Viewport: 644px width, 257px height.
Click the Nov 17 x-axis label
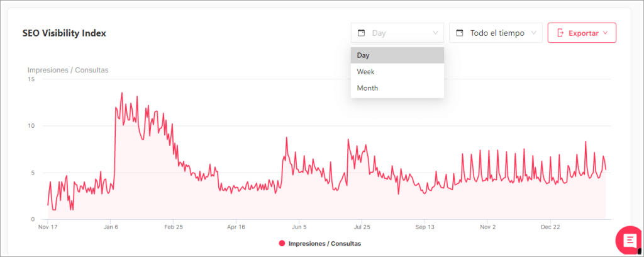[x=48, y=227]
